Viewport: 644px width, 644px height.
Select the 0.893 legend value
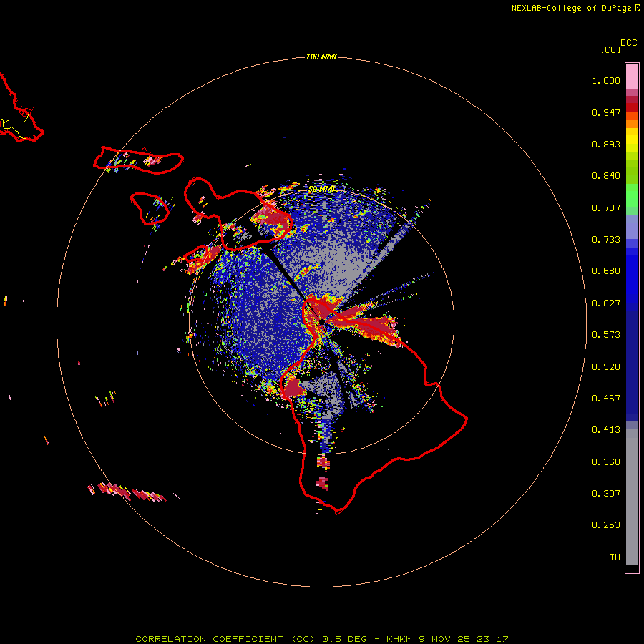coord(606,144)
